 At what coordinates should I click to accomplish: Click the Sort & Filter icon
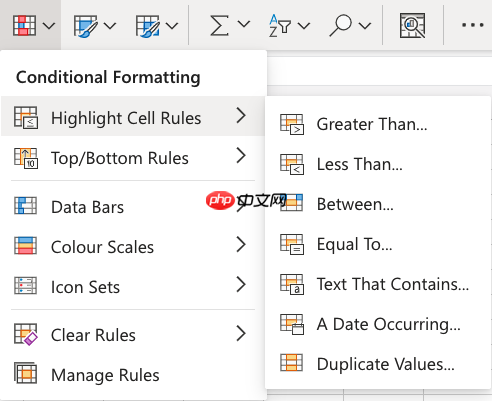280,25
